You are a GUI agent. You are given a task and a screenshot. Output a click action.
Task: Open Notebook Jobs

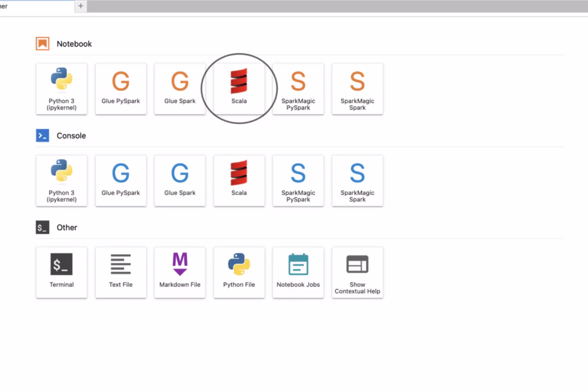[x=298, y=272]
